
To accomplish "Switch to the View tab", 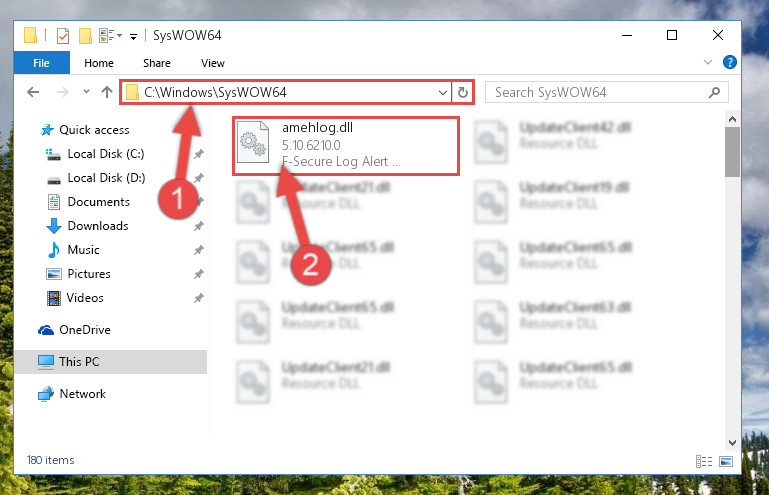I will (213, 63).
